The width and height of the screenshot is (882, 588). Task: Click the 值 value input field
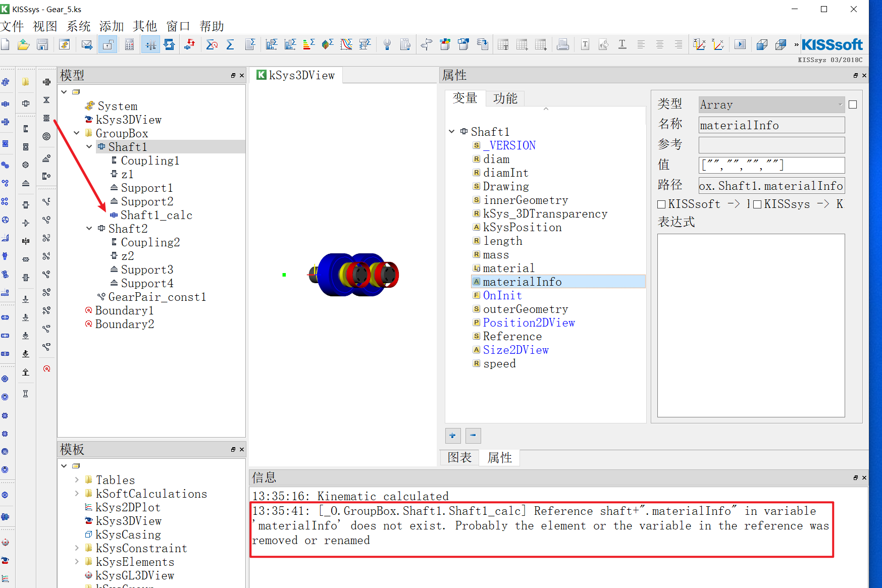click(771, 165)
